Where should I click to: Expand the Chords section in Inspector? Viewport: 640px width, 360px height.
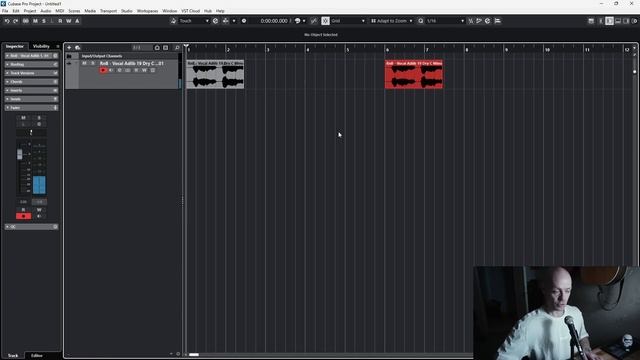[x=31, y=82]
